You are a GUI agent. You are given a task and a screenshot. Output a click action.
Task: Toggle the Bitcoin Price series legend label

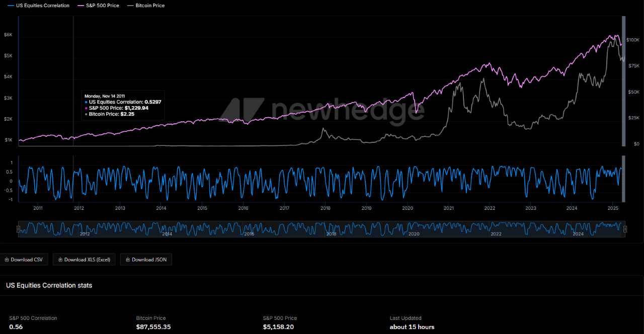(x=150, y=6)
